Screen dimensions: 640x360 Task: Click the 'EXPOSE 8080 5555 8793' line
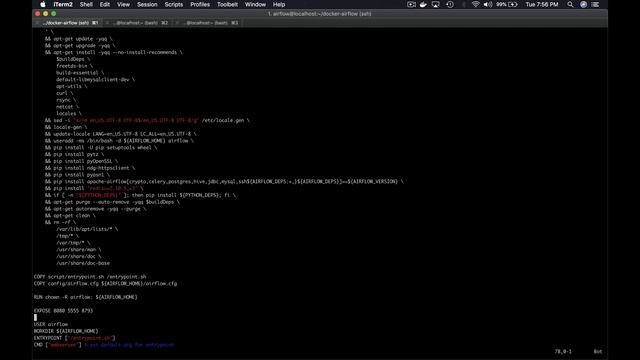coord(63,311)
